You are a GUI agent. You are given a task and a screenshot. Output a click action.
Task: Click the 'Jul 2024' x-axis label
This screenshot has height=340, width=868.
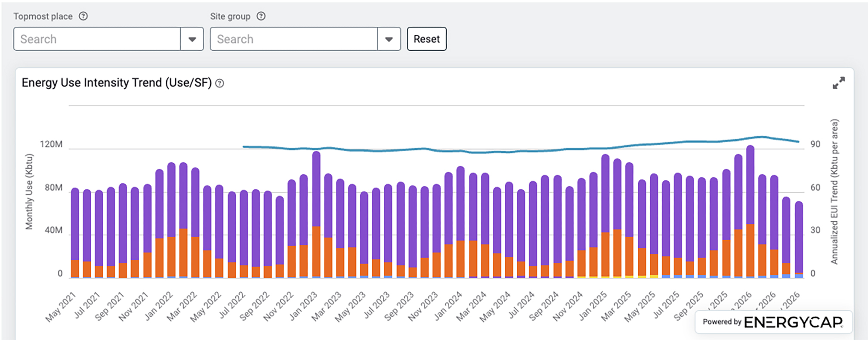[521, 305]
